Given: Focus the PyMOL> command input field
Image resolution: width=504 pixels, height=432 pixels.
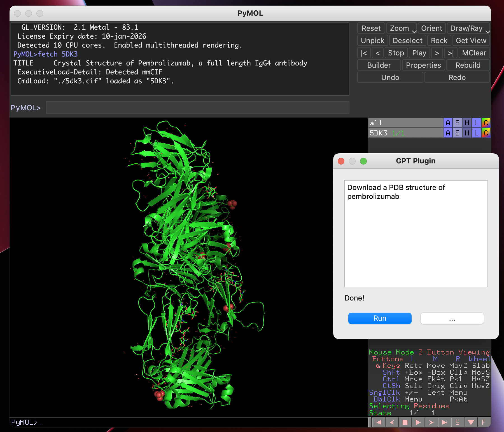Looking at the screenshot, I should coord(197,108).
